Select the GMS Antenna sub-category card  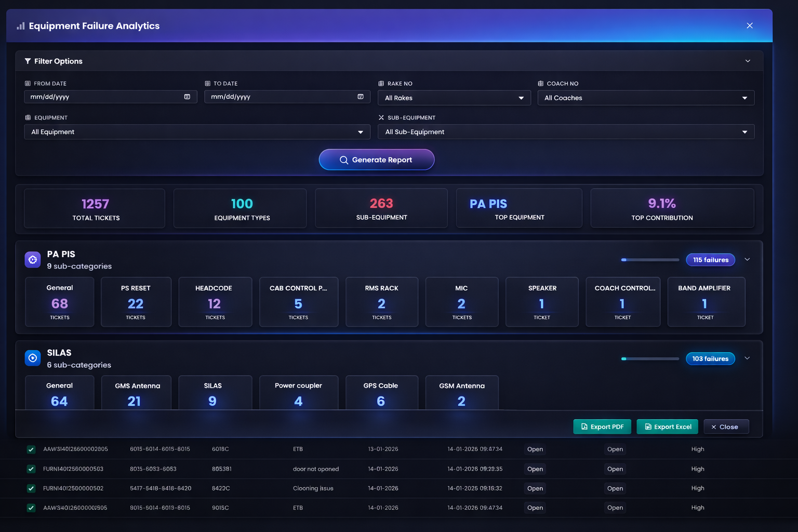point(136,393)
